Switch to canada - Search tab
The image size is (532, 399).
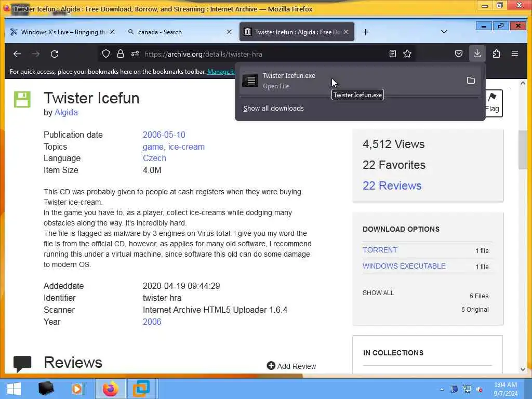[x=180, y=32]
